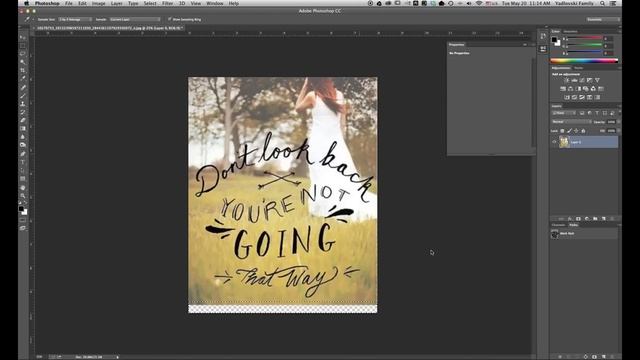Select the Zoom tool
640x360 pixels.
pos(23,196)
